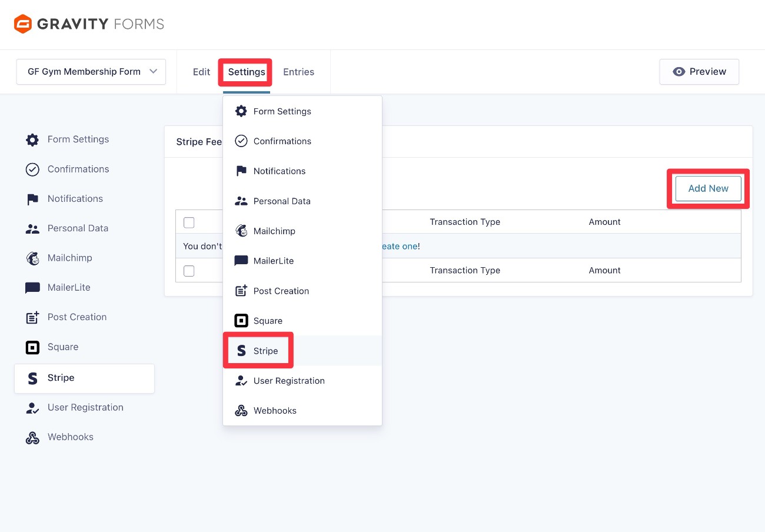Viewport: 765px width, 532px height.
Task: Click the Add New button
Action: pos(707,188)
